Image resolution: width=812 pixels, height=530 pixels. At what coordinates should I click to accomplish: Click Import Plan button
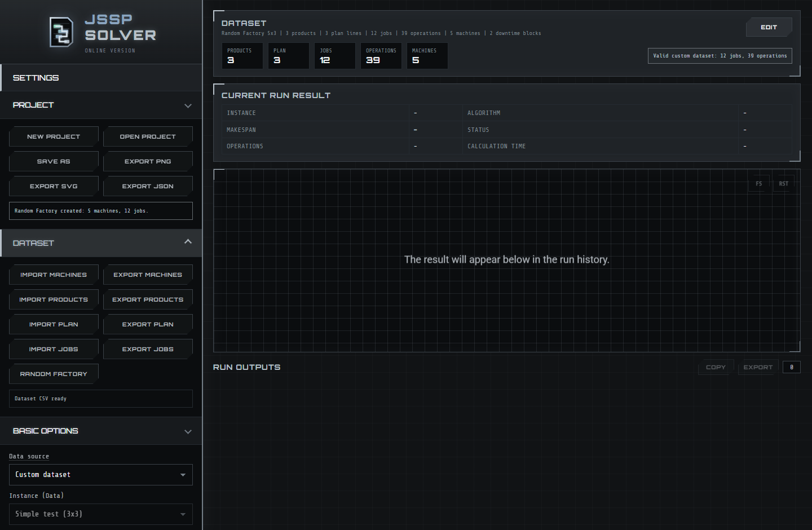point(54,324)
